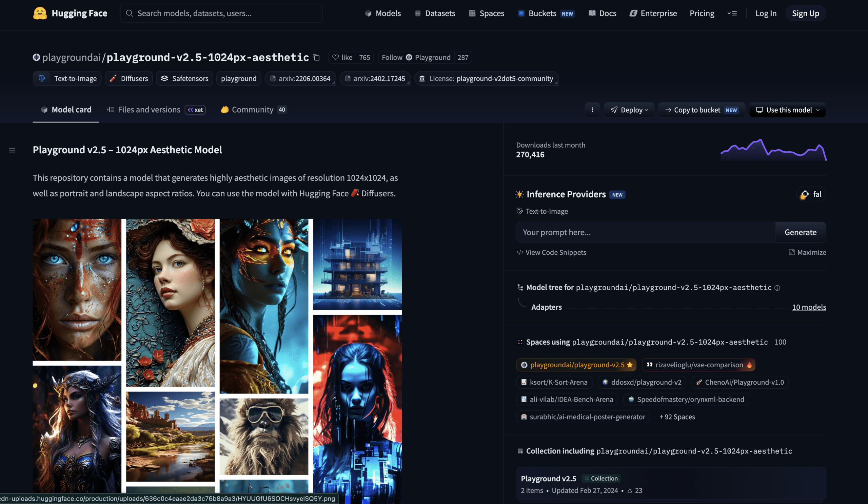The width and height of the screenshot is (868, 504).
Task: Show the + 92 Spaces list
Action: coord(677,417)
